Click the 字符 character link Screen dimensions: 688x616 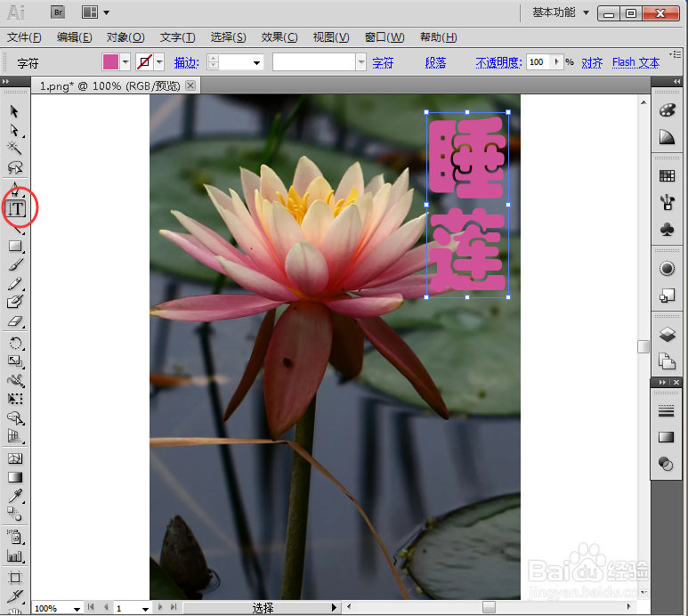[x=383, y=62]
